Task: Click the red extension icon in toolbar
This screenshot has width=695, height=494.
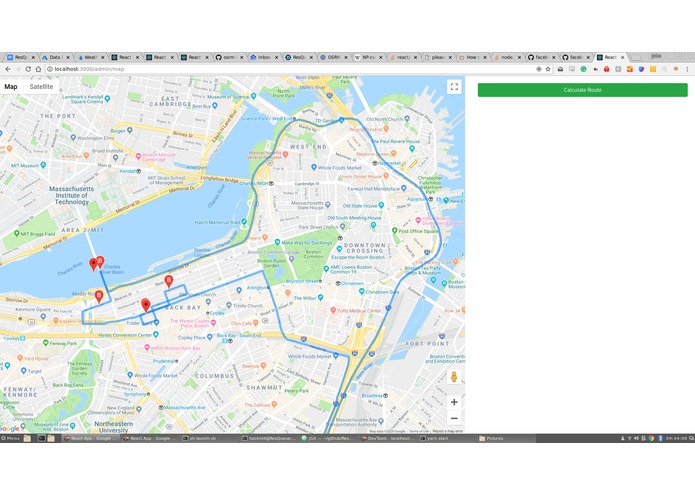Action: pos(606,69)
